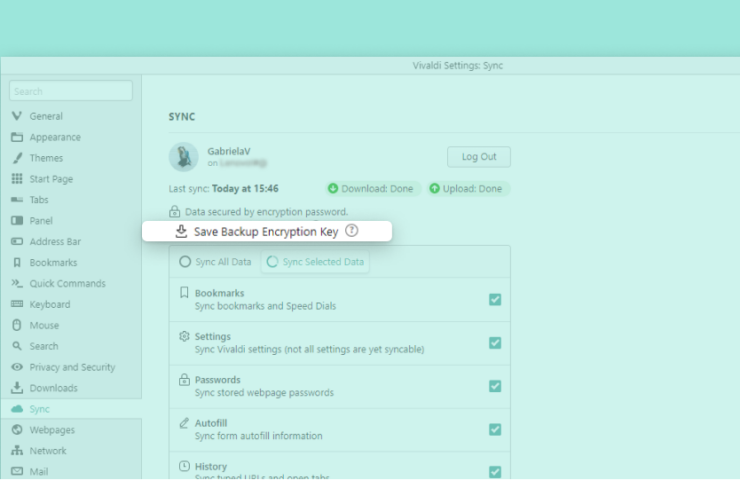740x480 pixels.
Task: Click the Tabs icon in sidebar
Action: pyautogui.click(x=17, y=200)
